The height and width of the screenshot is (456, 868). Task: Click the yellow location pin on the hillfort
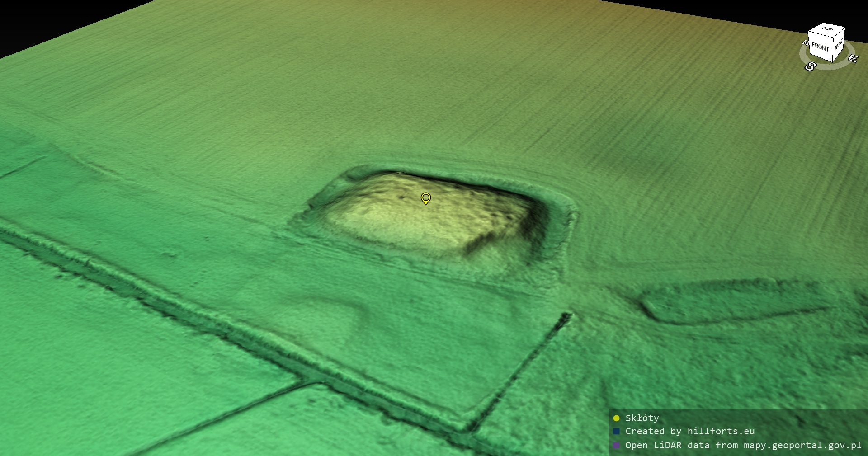point(425,198)
